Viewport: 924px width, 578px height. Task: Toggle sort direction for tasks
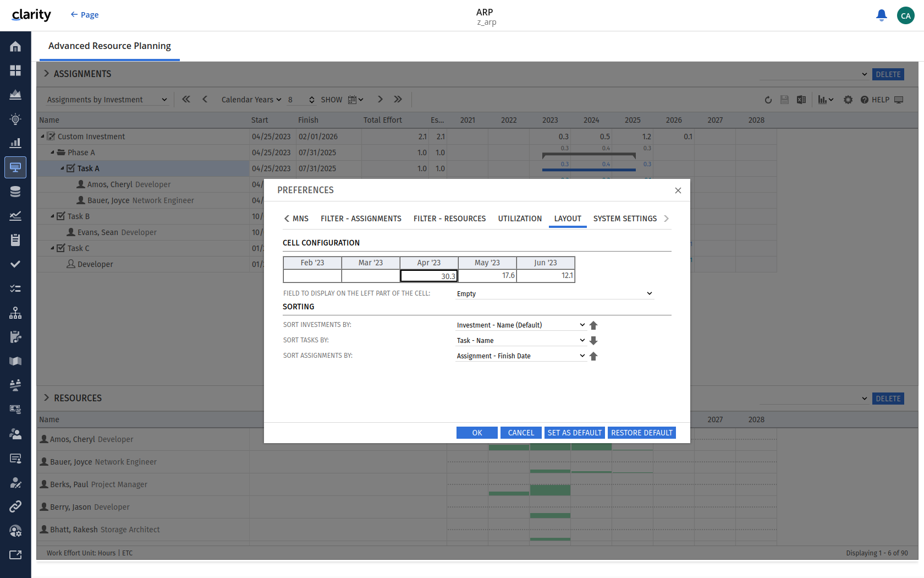click(593, 341)
